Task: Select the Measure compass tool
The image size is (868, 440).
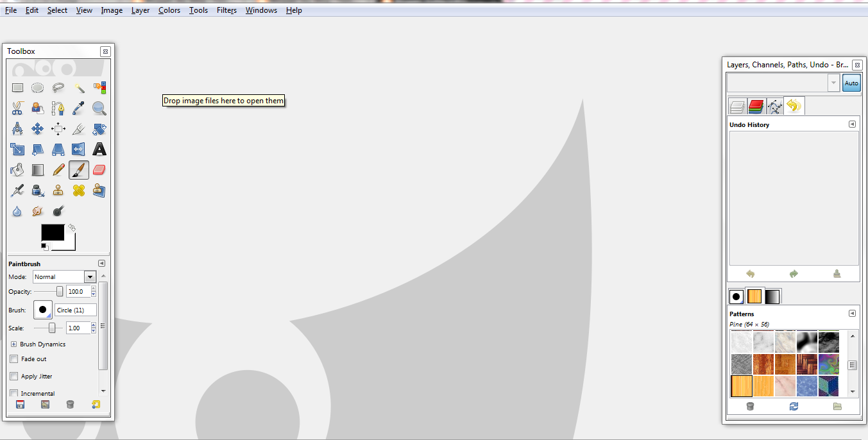Action: point(17,129)
